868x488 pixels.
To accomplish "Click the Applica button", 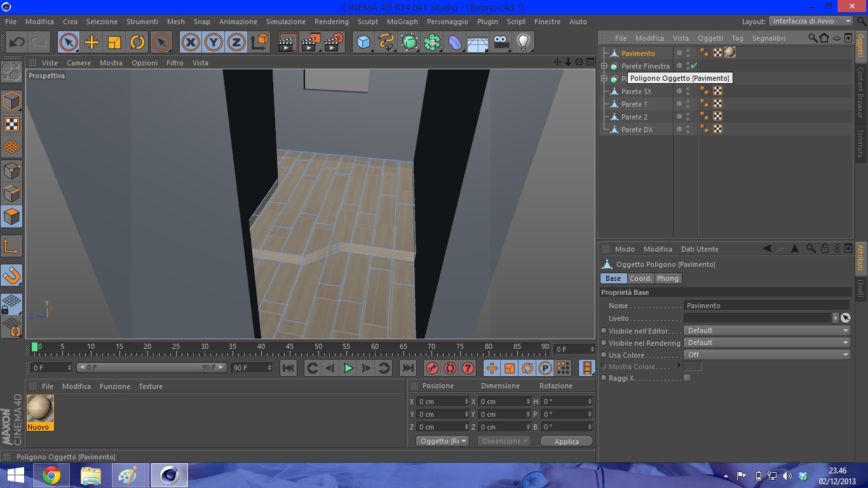I will click(566, 442).
